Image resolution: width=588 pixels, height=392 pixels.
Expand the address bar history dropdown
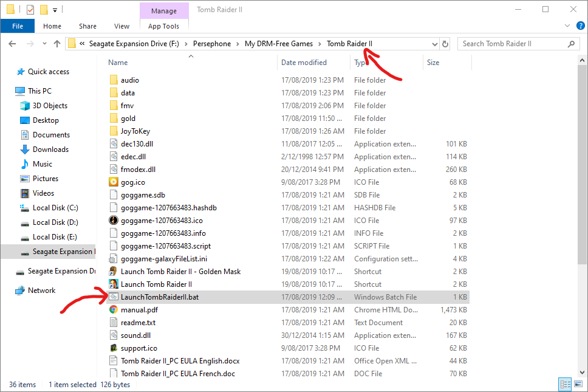(x=434, y=44)
